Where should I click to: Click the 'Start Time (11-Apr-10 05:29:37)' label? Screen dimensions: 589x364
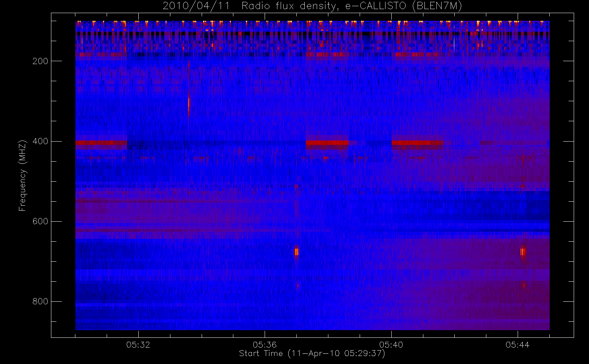(x=312, y=353)
